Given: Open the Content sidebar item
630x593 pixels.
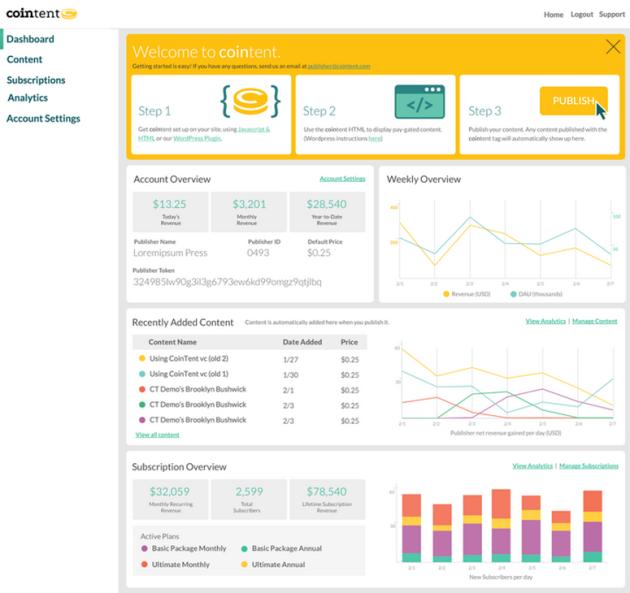Looking at the screenshot, I should 25,59.
